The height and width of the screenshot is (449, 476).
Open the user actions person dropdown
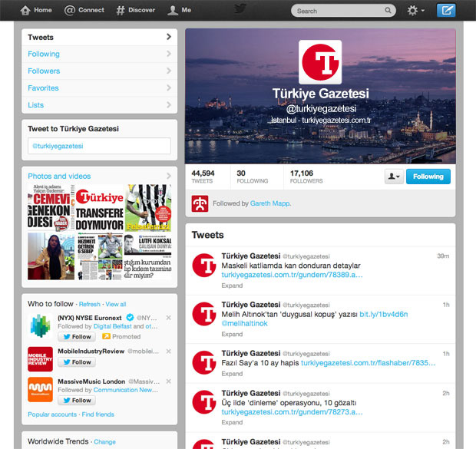point(394,177)
